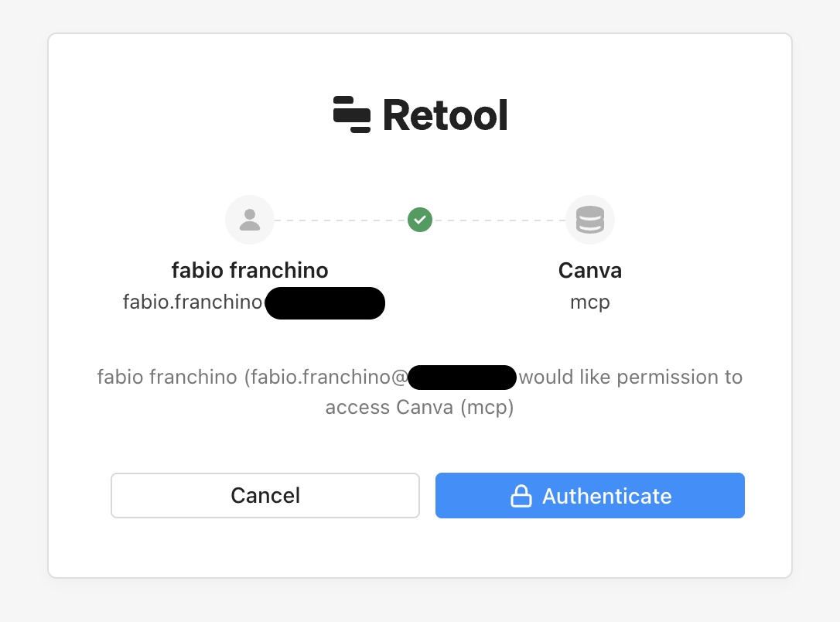The image size is (840, 622).
Task: Click the redacted block in the permission sentence
Action: [x=463, y=378]
